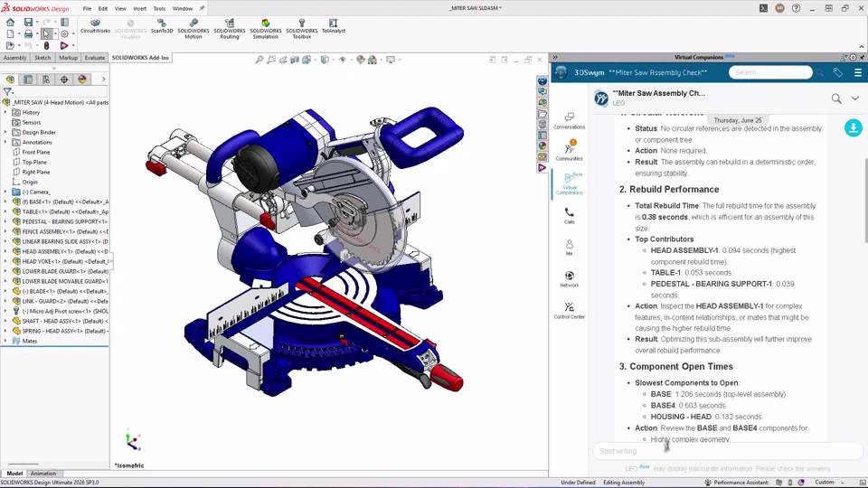Activate SOLIDWORKS Simulation add-in
Viewport: 868px width, 488px height.
point(265,29)
